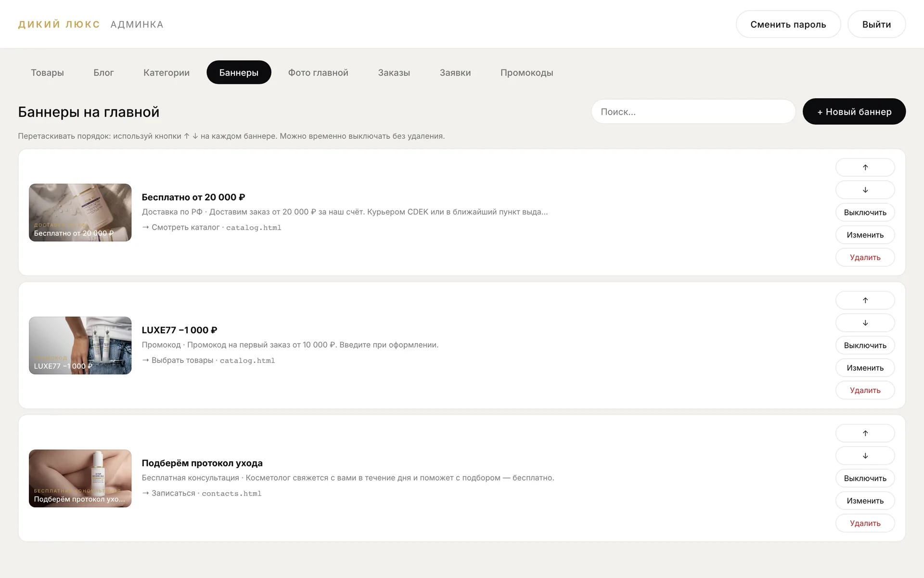Delete the 'Подберём протокол ухода' banner
Image resolution: width=924 pixels, height=578 pixels.
pos(865,523)
